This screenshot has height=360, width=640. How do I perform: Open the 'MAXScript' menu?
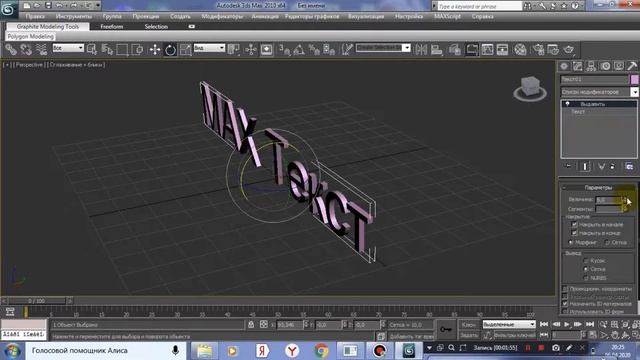coord(447,17)
